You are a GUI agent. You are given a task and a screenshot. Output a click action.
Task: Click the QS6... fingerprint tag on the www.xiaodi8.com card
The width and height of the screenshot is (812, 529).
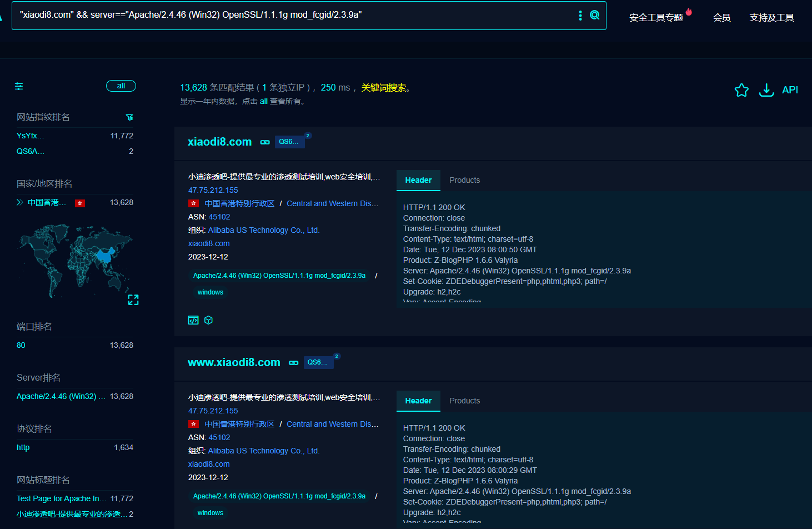[318, 362]
